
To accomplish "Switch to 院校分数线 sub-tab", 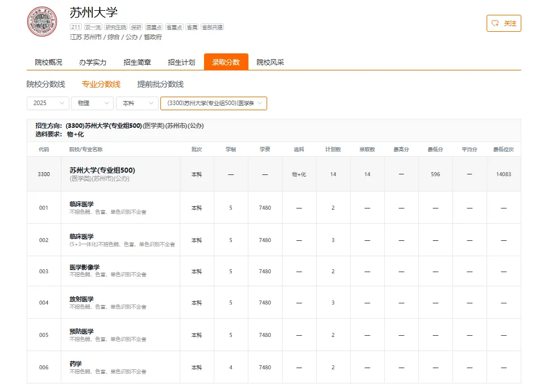I will [46, 84].
